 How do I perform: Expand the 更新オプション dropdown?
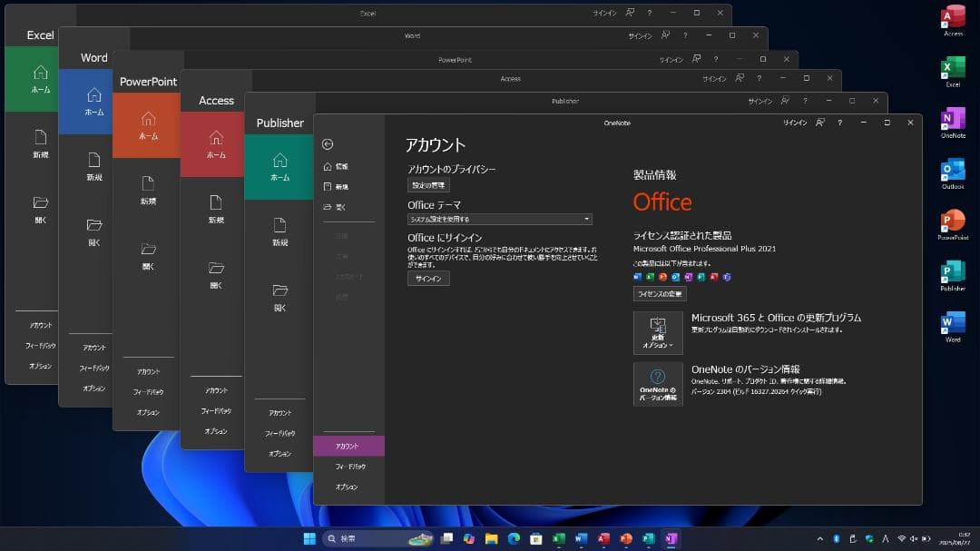click(657, 331)
